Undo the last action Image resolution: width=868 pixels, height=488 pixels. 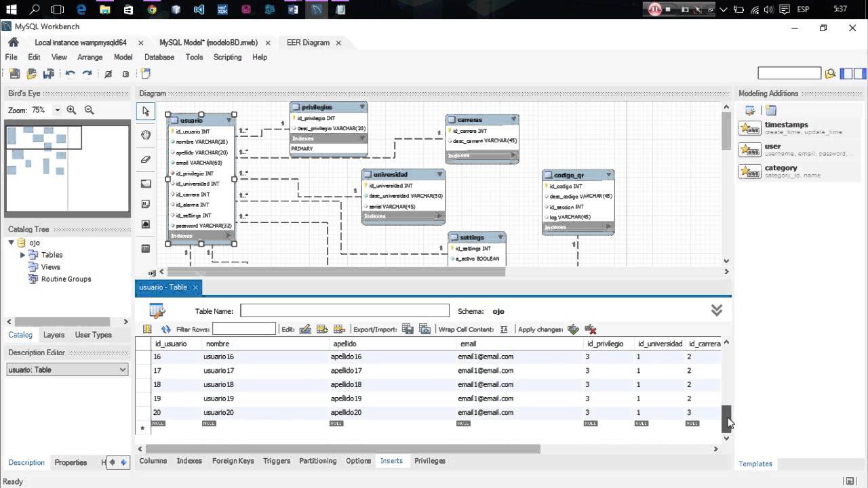(70, 74)
